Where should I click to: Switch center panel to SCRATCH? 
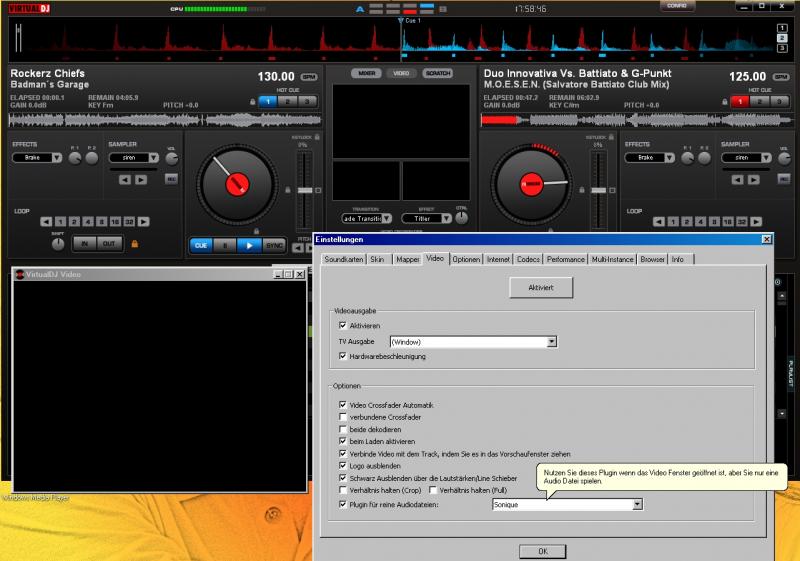(438, 73)
